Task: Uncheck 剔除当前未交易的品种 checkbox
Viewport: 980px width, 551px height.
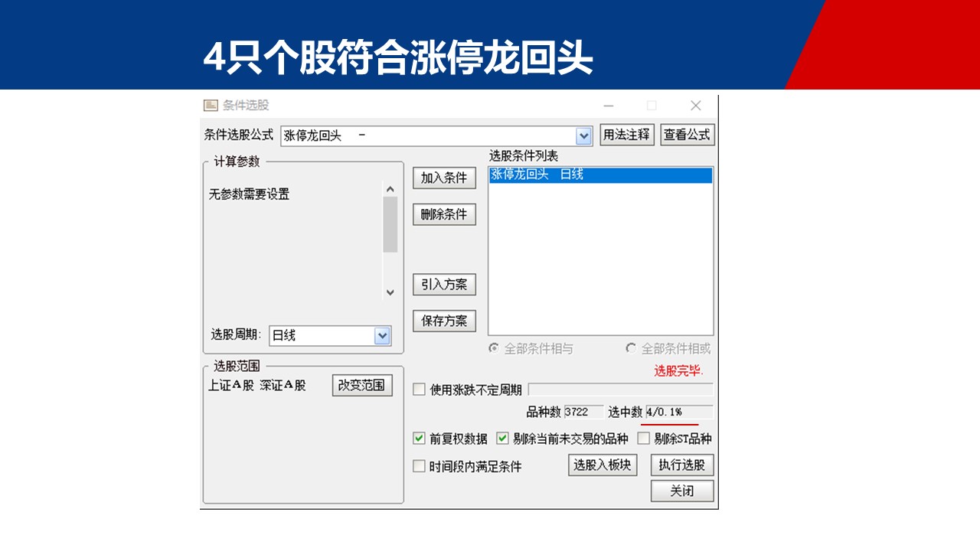Action: click(x=502, y=439)
